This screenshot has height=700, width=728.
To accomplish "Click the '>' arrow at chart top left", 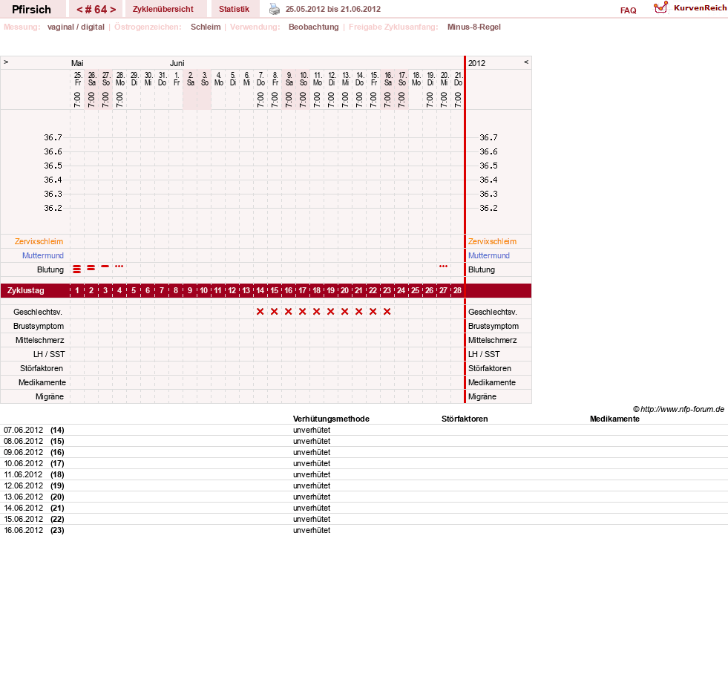I will pyautogui.click(x=6, y=62).
